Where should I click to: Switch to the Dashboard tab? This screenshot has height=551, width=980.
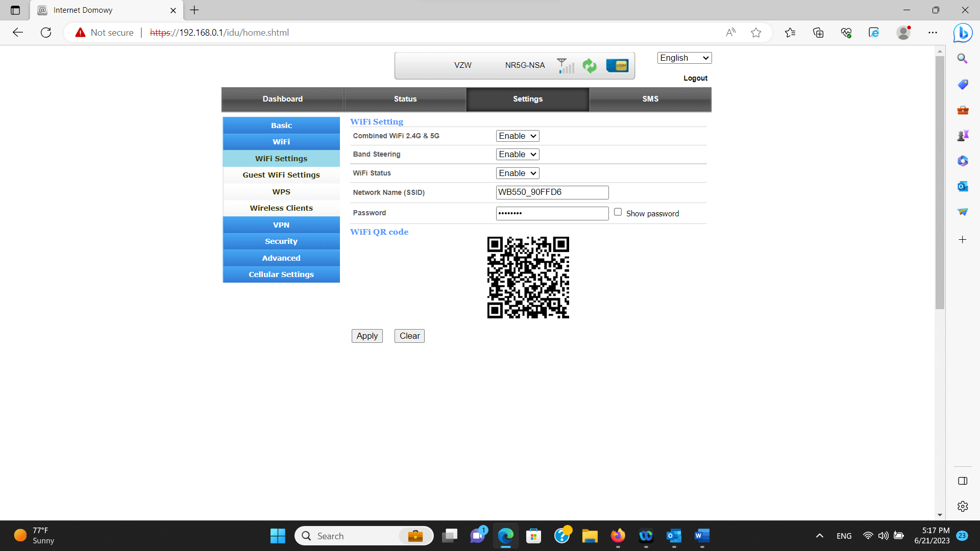pyautogui.click(x=282, y=99)
